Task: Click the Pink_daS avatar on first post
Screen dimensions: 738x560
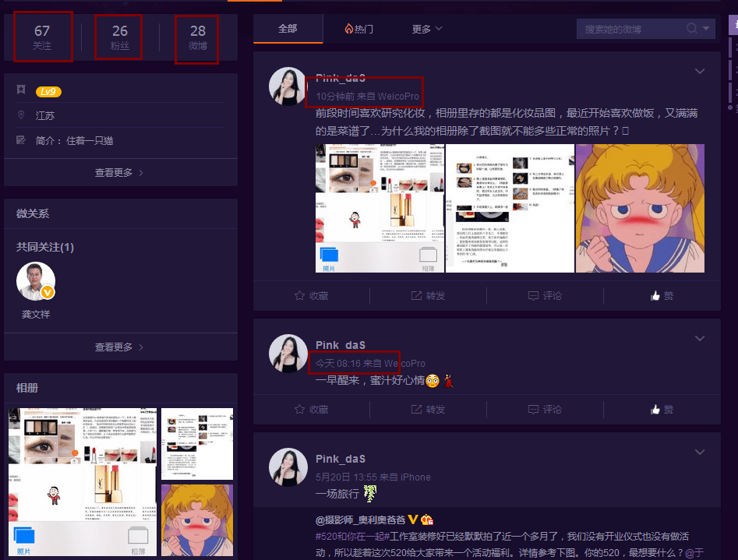Action: [x=288, y=86]
